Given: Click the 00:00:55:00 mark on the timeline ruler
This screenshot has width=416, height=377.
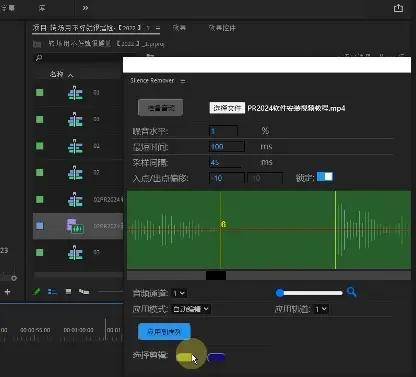Looking at the screenshot, I should click(x=35, y=330).
